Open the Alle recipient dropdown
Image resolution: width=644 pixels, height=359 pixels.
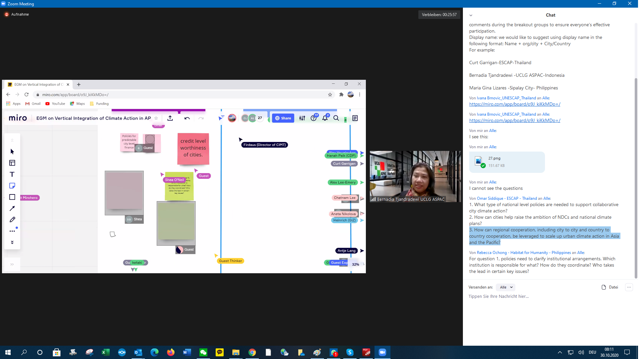pyautogui.click(x=506, y=287)
